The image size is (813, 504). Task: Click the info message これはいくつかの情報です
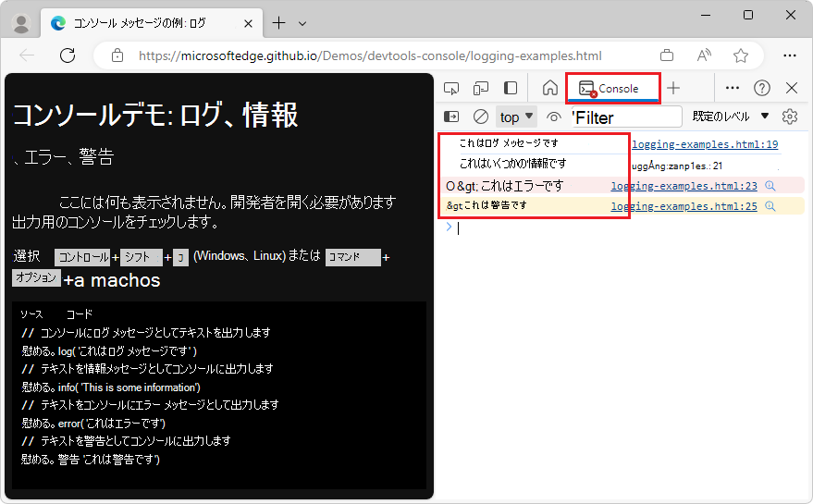(x=512, y=164)
